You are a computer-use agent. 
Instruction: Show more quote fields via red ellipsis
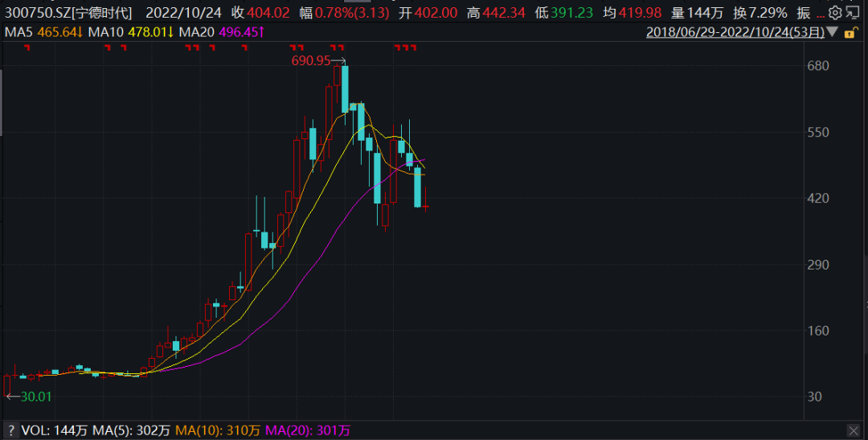click(x=821, y=15)
